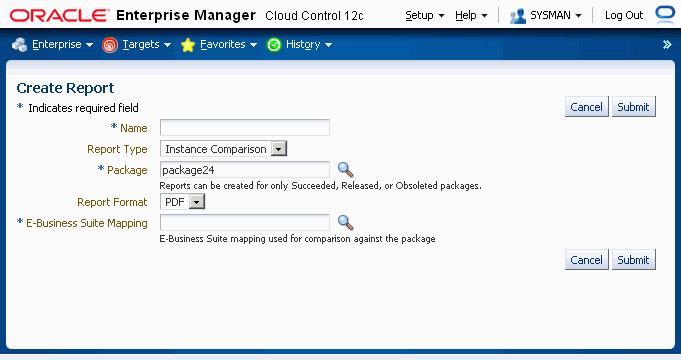Click the History clock icon
Screen dimensions: 681x360
click(x=274, y=45)
